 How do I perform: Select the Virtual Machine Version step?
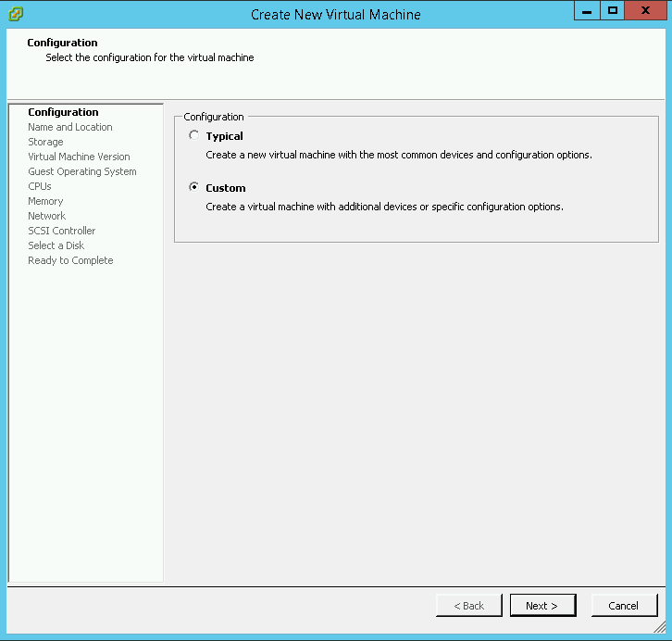pos(79,157)
